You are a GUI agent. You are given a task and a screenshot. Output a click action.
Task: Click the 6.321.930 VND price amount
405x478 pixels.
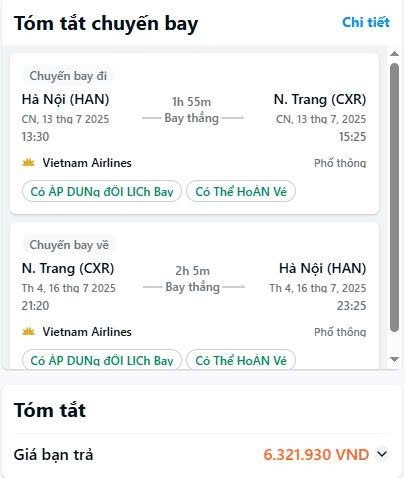316,454
